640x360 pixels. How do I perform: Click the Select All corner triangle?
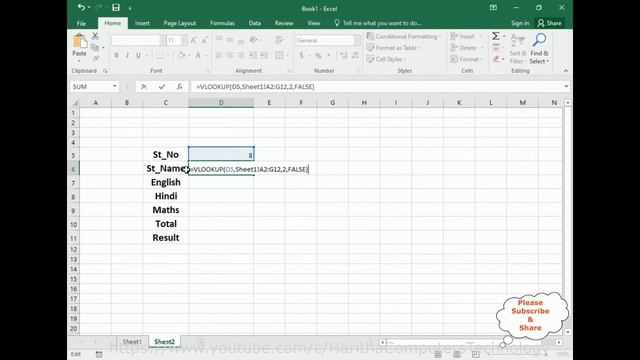(x=75, y=103)
